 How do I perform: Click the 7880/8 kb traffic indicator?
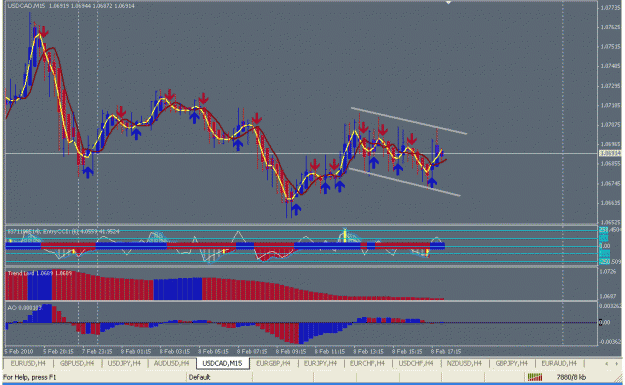pos(571,377)
